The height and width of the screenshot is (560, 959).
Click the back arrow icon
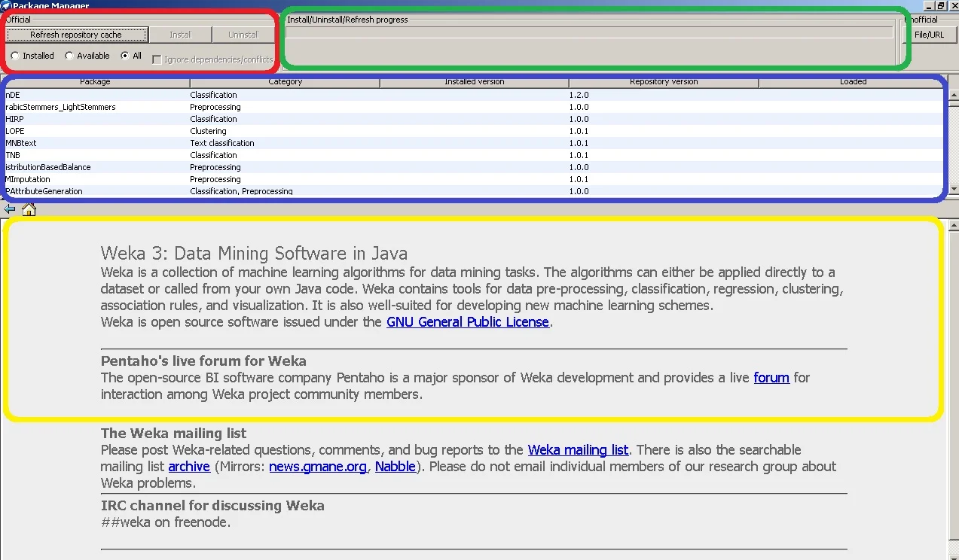pos(9,209)
